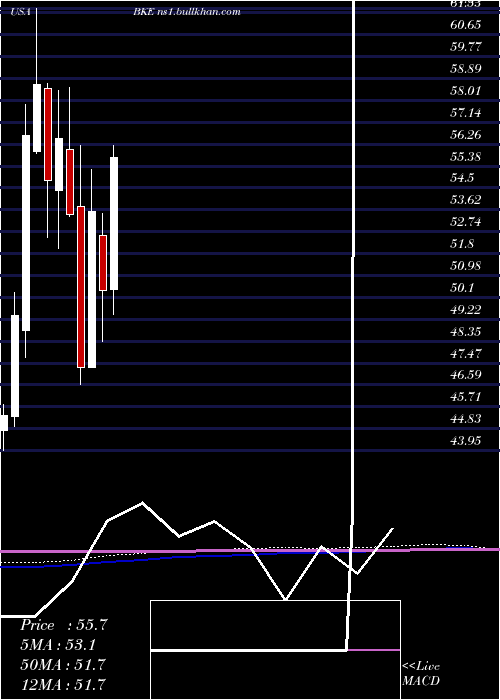Click the 53.62 price axis label
500x700 pixels.
[466, 200]
